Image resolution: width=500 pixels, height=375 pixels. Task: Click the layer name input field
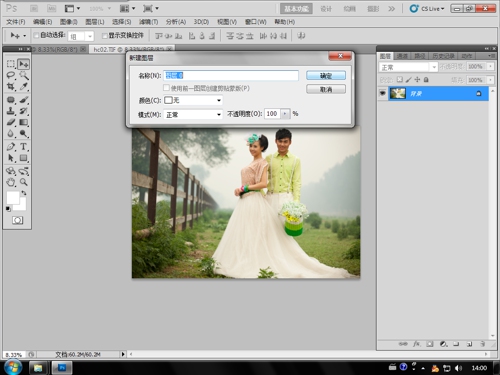pos(231,75)
